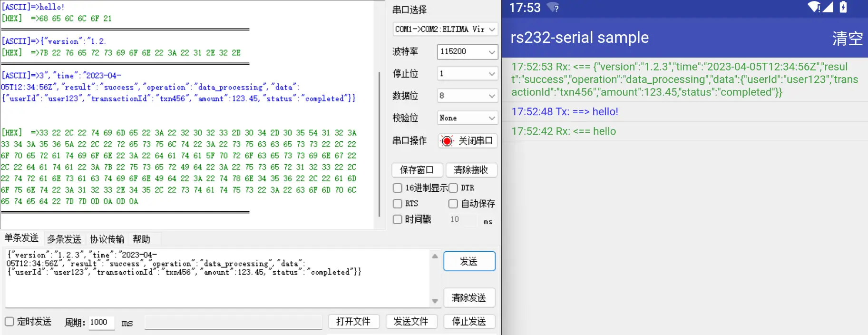Image resolution: width=868 pixels, height=335 pixels.
Task: Click the 清除接收 clear receive button
Action: pos(471,170)
